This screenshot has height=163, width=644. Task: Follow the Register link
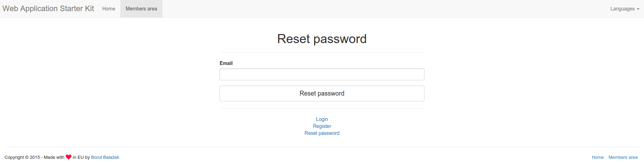(x=322, y=126)
